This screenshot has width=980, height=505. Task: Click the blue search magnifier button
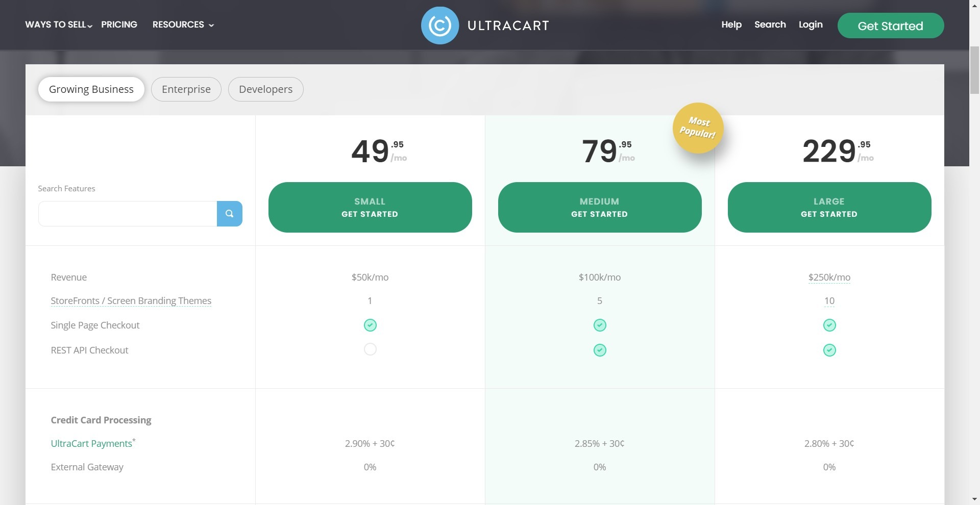tap(230, 214)
